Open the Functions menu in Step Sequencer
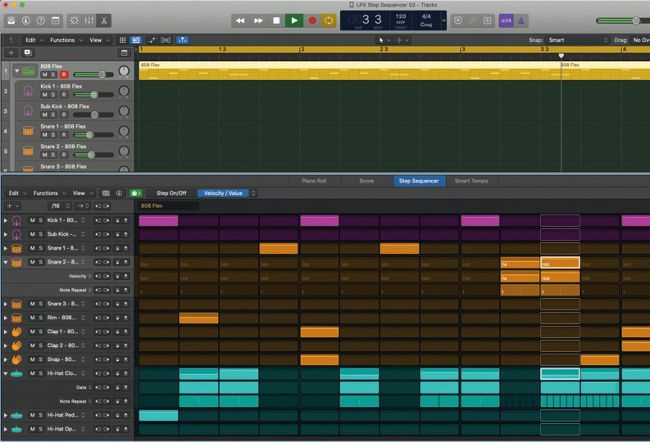650x442 pixels. (x=46, y=193)
